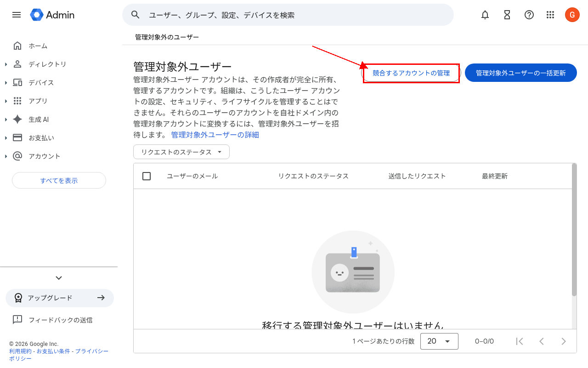Viewport: 588px width, 368px height.
Task: Click the デバイス devices icon
Action: [x=17, y=82]
